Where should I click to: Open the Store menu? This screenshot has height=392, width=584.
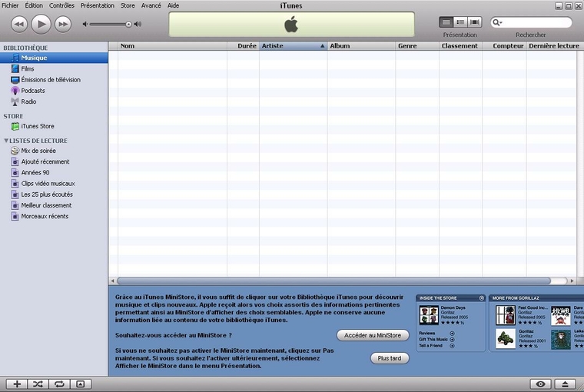click(128, 5)
